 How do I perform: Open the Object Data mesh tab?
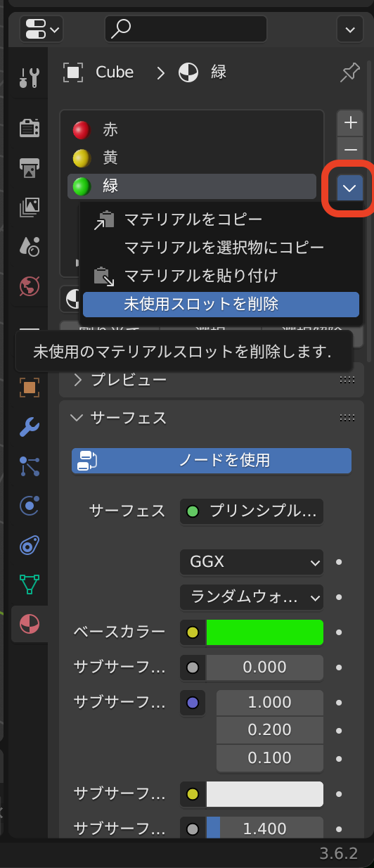pyautogui.click(x=30, y=584)
